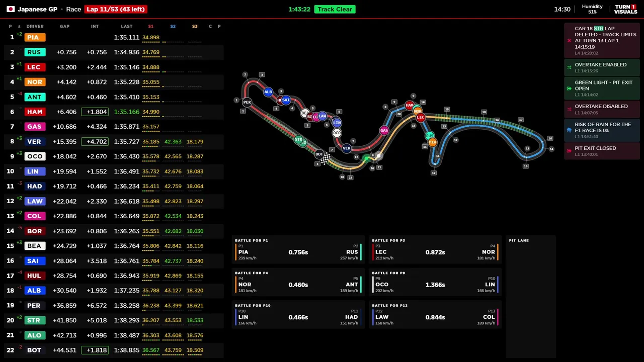
Task: Click the lap deleted X icon
Action: [569, 41]
